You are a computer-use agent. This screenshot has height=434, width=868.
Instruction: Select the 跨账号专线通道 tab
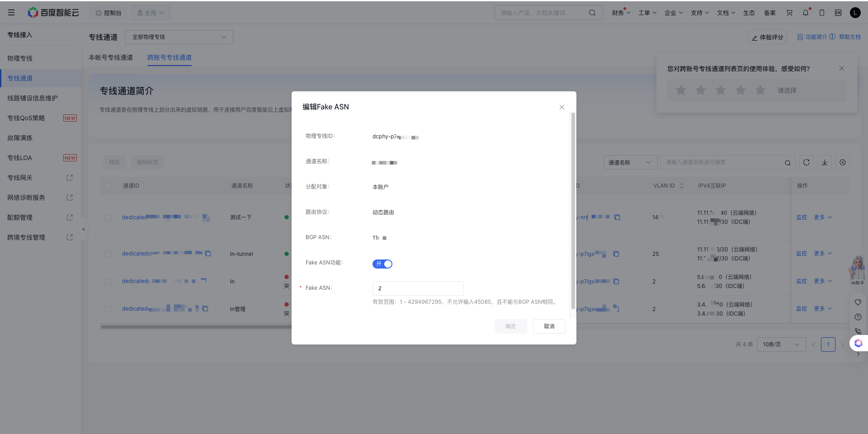[170, 57]
